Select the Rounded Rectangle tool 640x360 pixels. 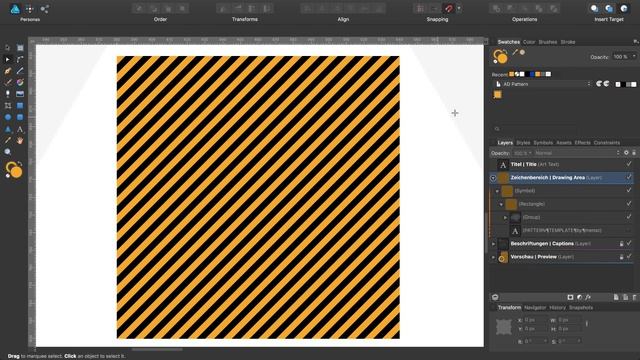pos(20,118)
